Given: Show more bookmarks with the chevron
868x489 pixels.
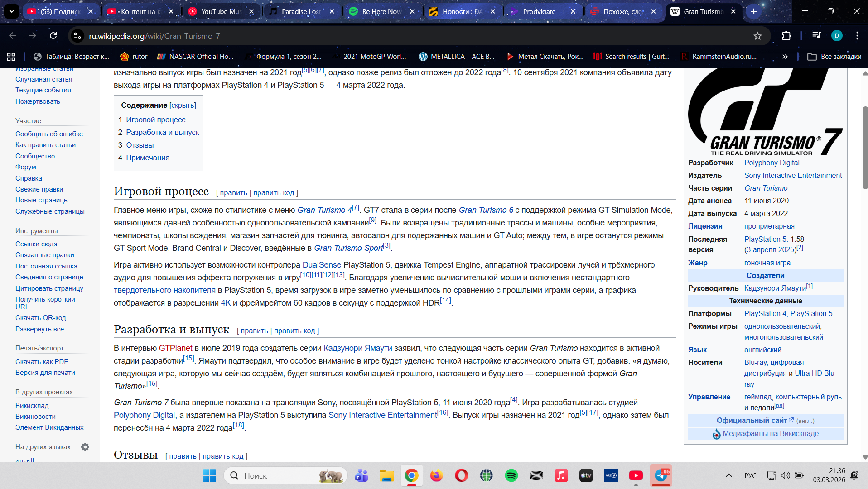Looking at the screenshot, I should click(x=785, y=57).
